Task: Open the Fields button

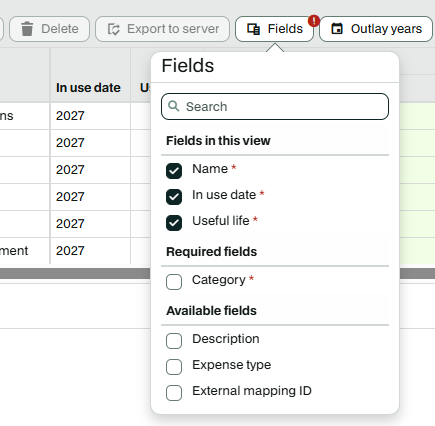Action: (x=274, y=29)
